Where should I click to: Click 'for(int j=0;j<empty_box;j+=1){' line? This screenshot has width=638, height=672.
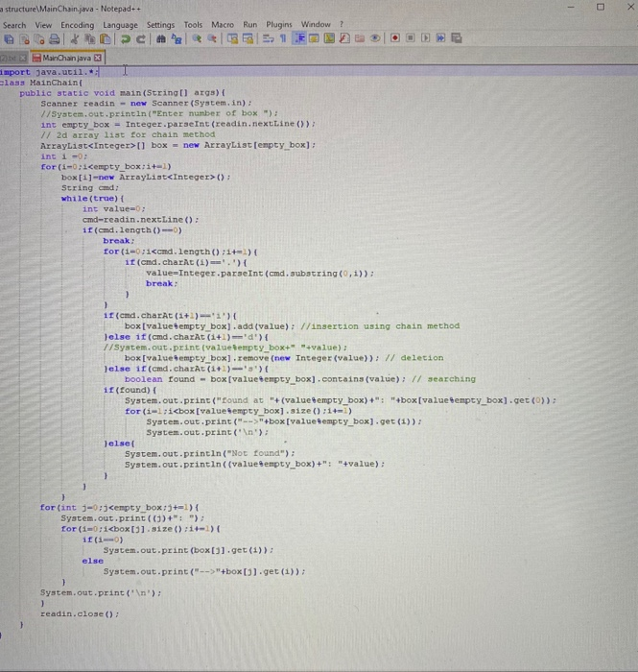(x=120, y=508)
